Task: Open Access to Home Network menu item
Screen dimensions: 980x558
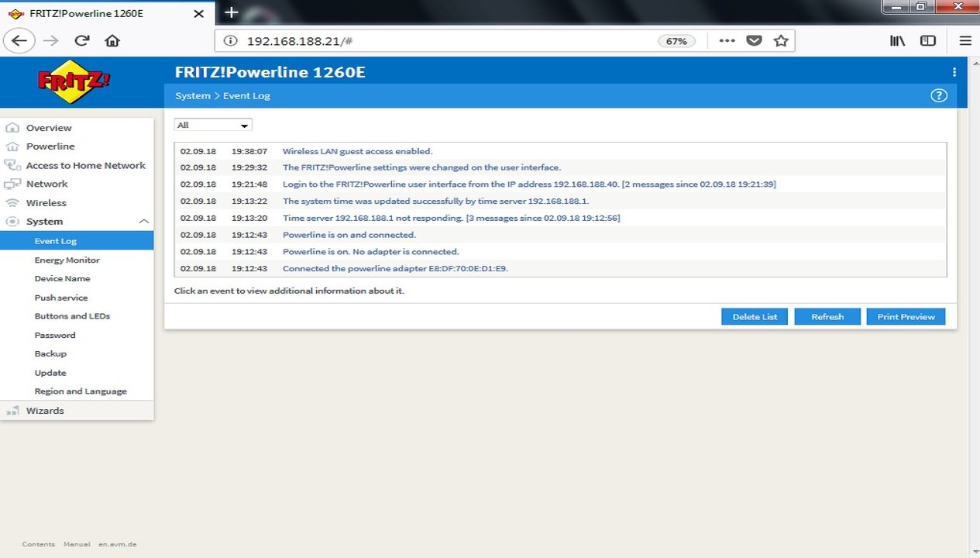Action: (x=86, y=165)
